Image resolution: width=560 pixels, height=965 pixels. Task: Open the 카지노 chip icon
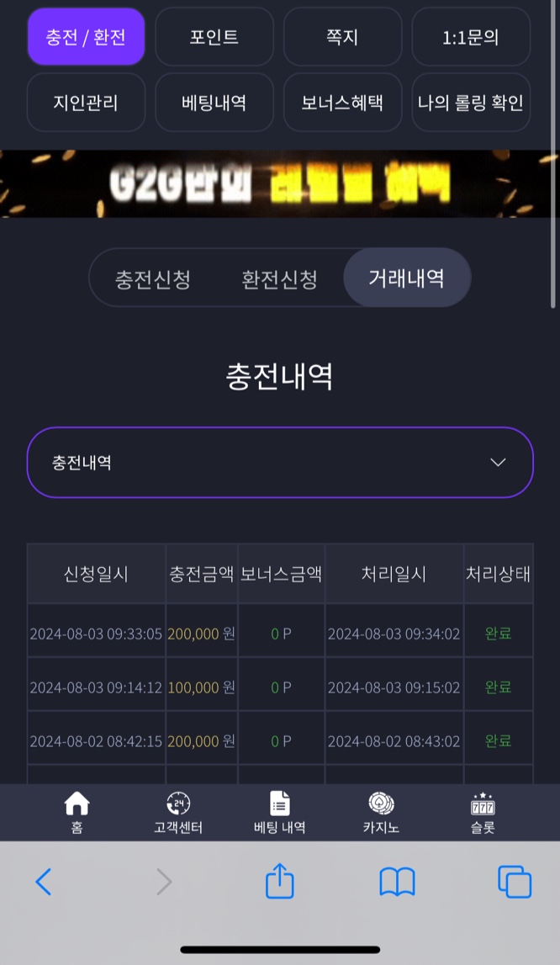coord(381,803)
